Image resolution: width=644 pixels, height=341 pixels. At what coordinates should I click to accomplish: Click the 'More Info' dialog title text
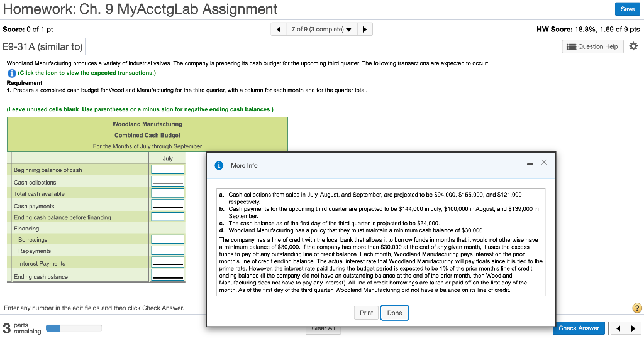click(x=244, y=165)
